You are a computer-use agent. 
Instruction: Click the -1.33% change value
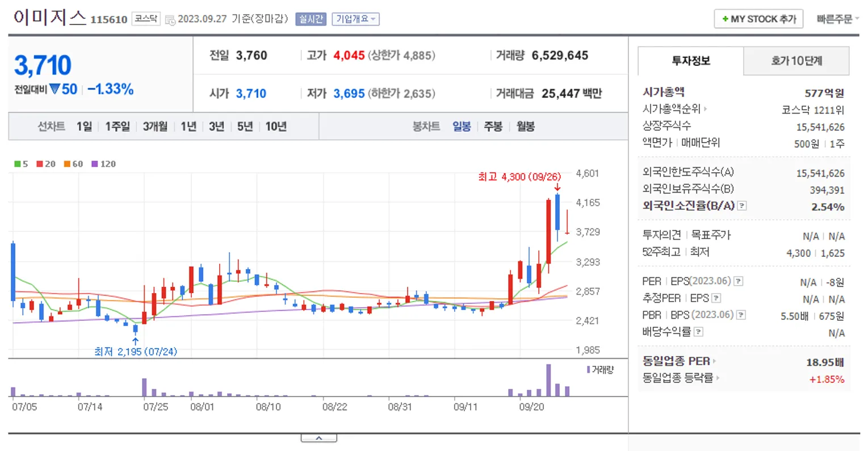coord(111,89)
